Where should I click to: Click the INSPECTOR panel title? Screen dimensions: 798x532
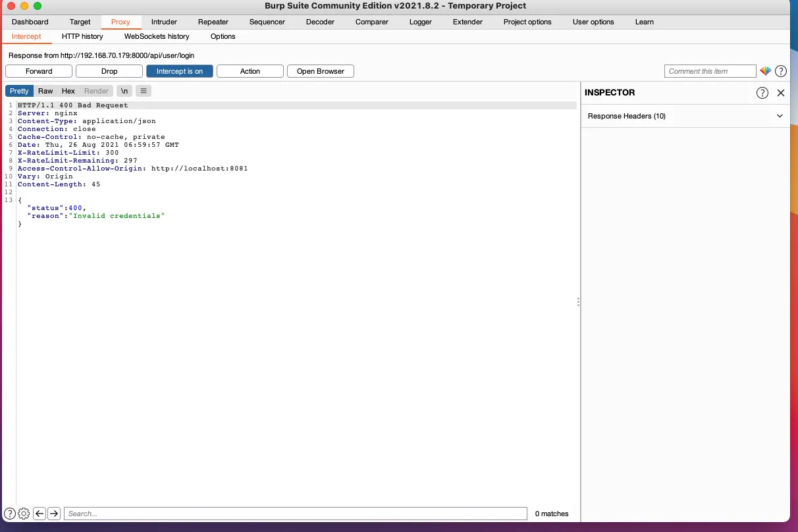(610, 93)
